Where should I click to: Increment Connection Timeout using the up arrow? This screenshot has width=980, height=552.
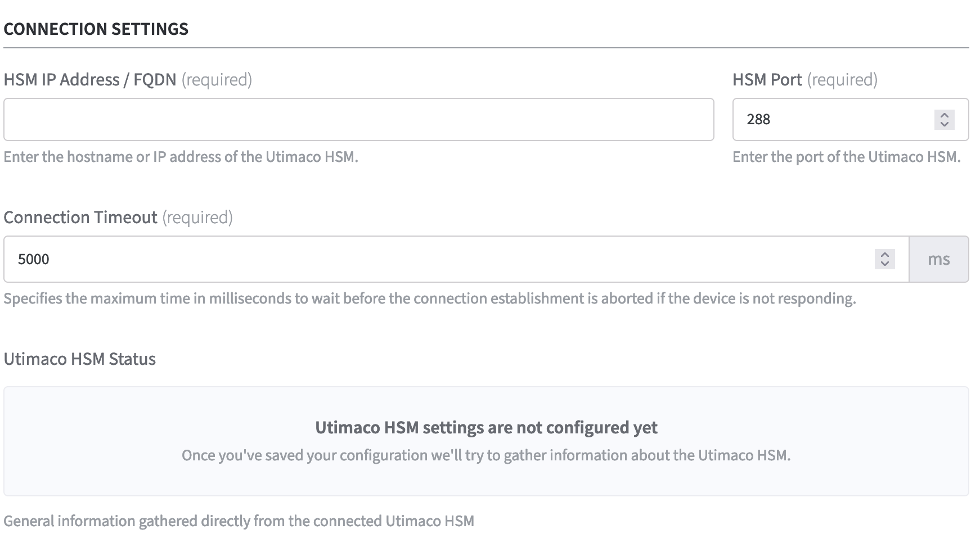point(885,254)
